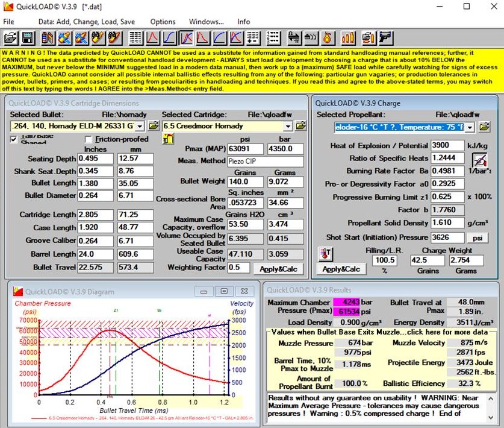Click the Meas. Method entry field
Viewport: 504px width, 428px height.
266,161
